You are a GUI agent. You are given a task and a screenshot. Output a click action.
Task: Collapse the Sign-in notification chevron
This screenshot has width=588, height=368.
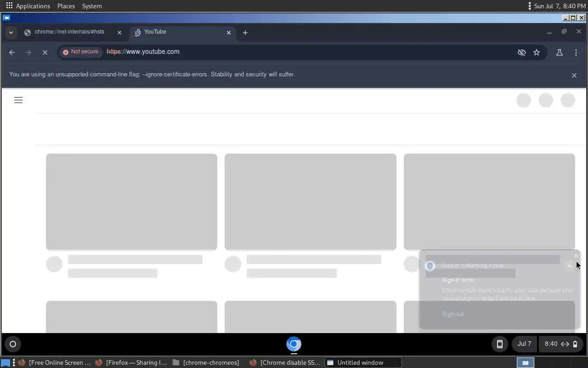(x=570, y=266)
